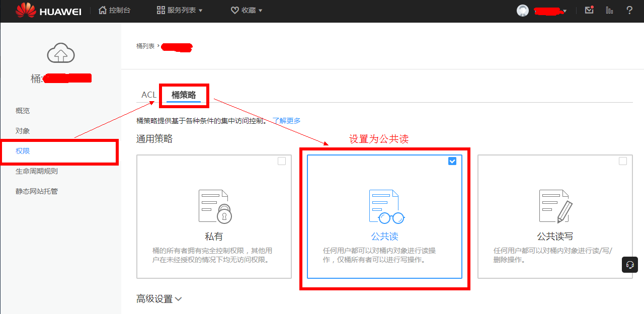644x314 pixels.
Task: Open the 收藏 favorites dropdown
Action: pos(247,10)
